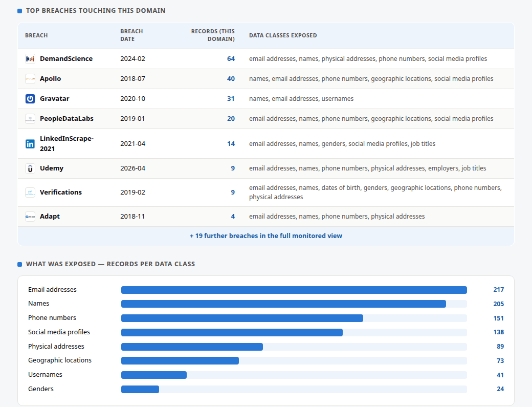Open the '+ 19 further breaches' link
The height and width of the screenshot is (407, 532).
(265, 235)
